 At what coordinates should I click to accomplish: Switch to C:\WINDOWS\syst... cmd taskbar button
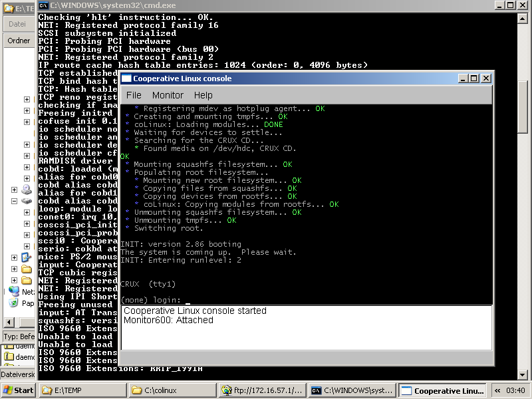(352, 390)
